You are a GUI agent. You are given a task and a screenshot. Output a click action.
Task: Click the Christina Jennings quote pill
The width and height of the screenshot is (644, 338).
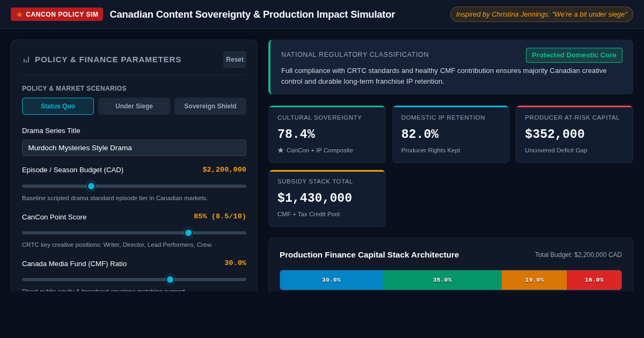(541, 14)
